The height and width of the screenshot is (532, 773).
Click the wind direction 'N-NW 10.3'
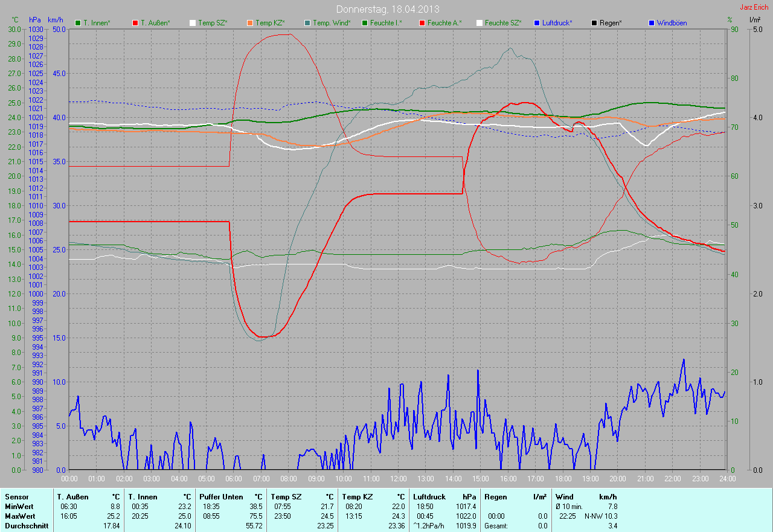[601, 516]
